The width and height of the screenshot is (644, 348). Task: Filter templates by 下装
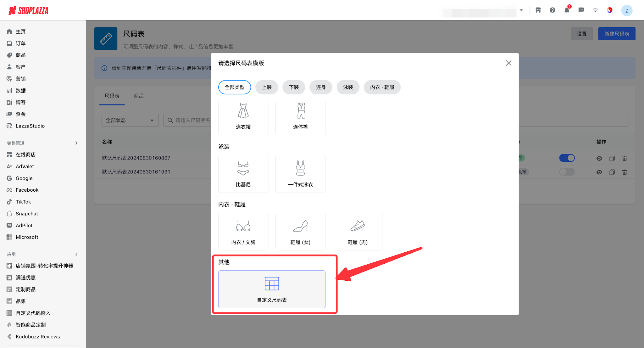click(294, 87)
